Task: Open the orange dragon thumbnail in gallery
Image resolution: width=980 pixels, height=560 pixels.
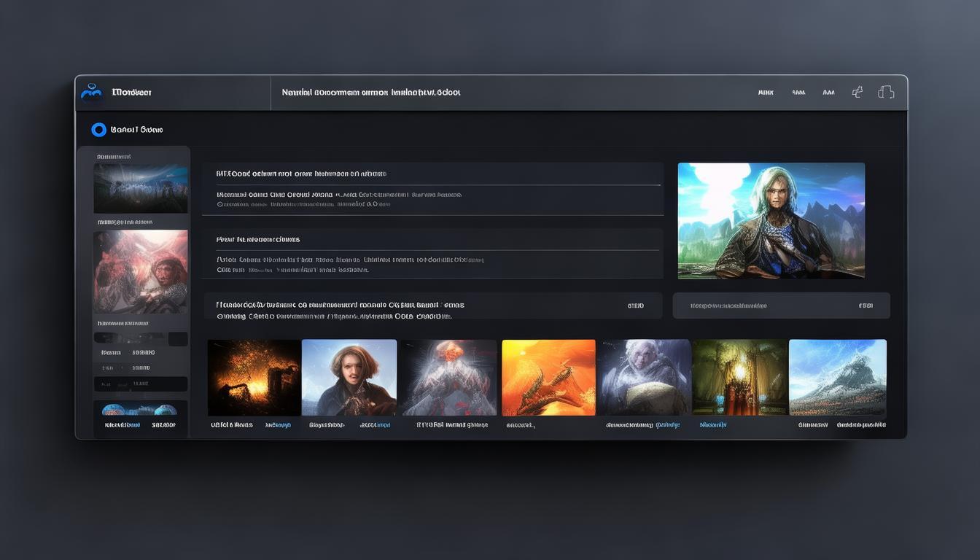Action: 548,378
